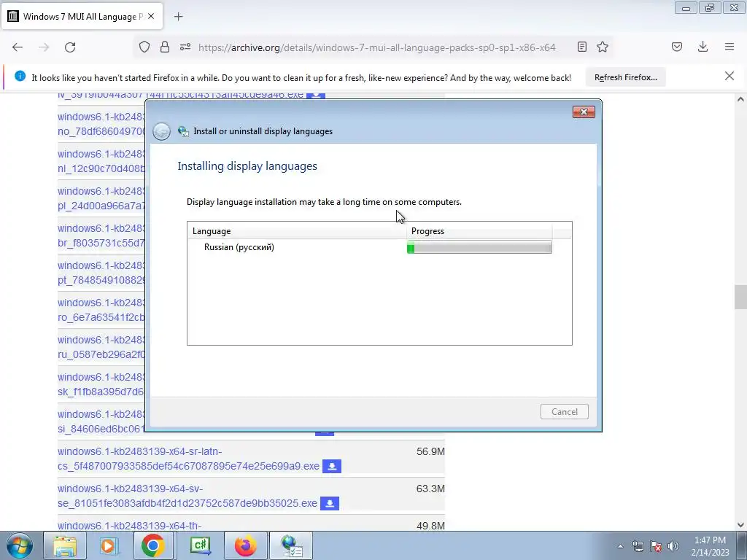
Task: Click the scrollbar up arrow
Action: click(740, 99)
